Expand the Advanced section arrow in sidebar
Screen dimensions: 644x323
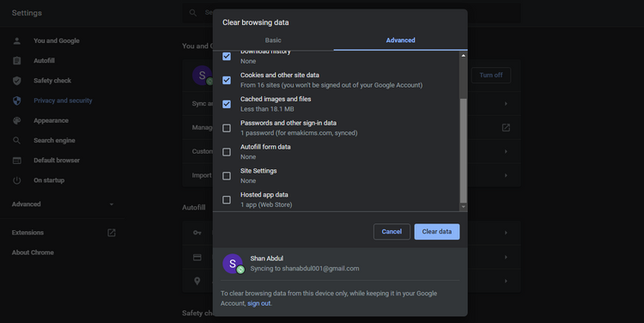point(112,204)
